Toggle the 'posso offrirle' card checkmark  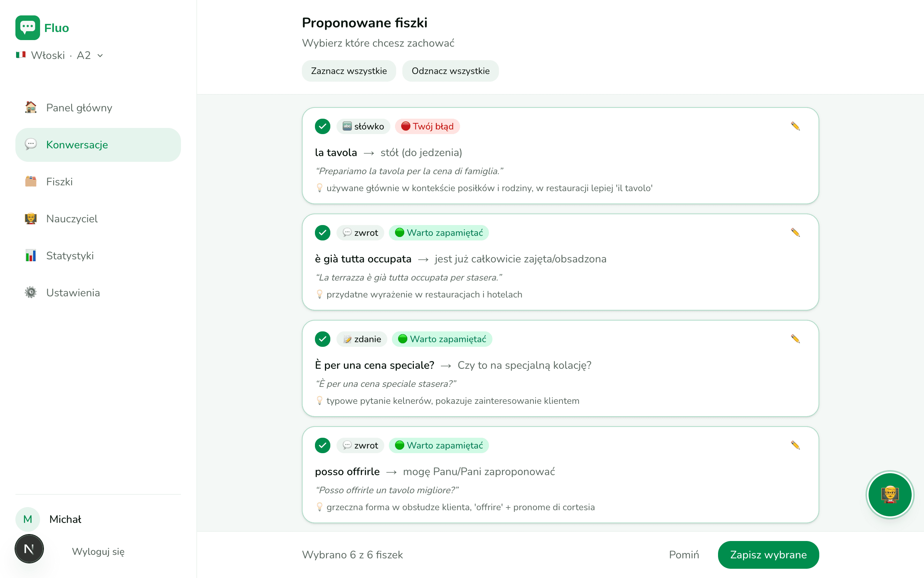323,445
